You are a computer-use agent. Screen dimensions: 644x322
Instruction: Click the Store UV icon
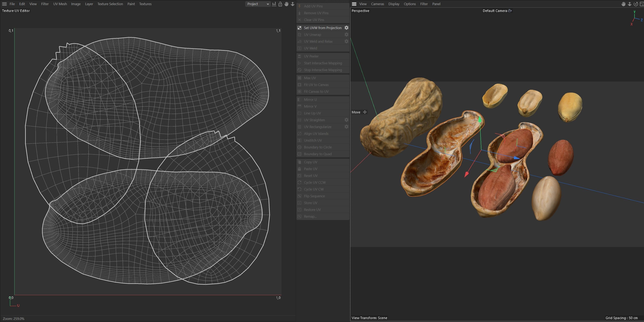coord(300,203)
